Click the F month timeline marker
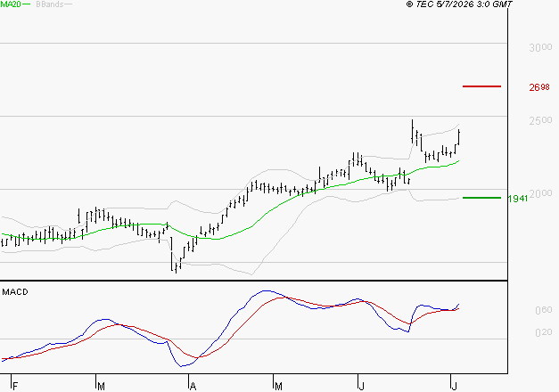The height and width of the screenshot is (392, 559). [15, 387]
